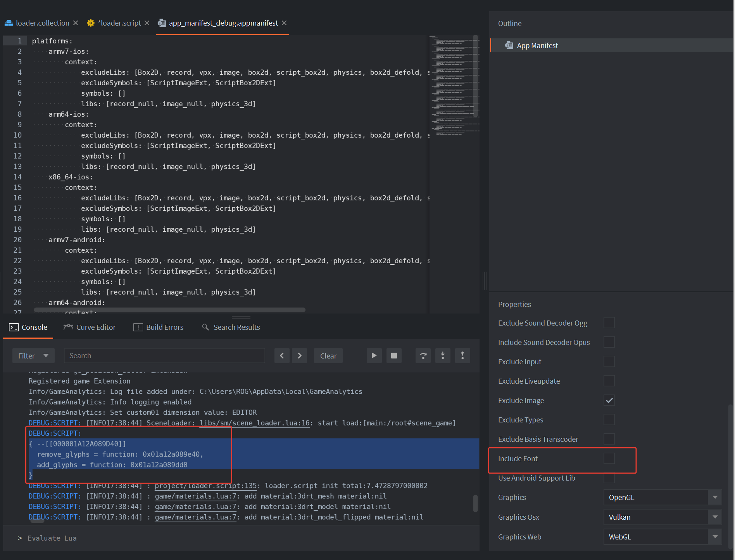Open the Curve Editor tab
735x560 pixels.
pos(90,327)
